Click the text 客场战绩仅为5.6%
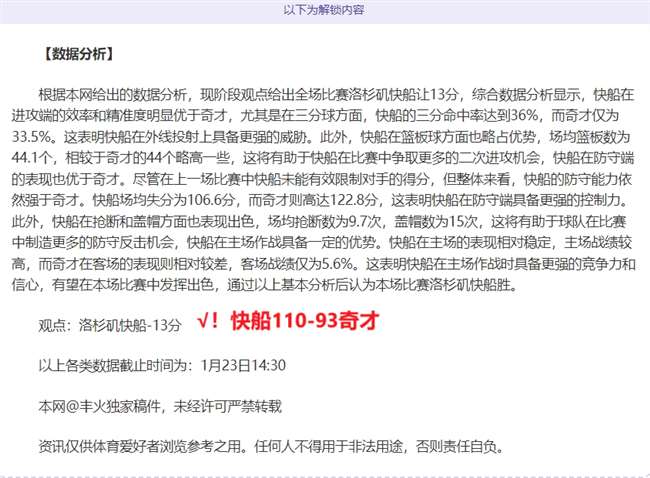Screen dimensions: 650x478 click(297, 264)
